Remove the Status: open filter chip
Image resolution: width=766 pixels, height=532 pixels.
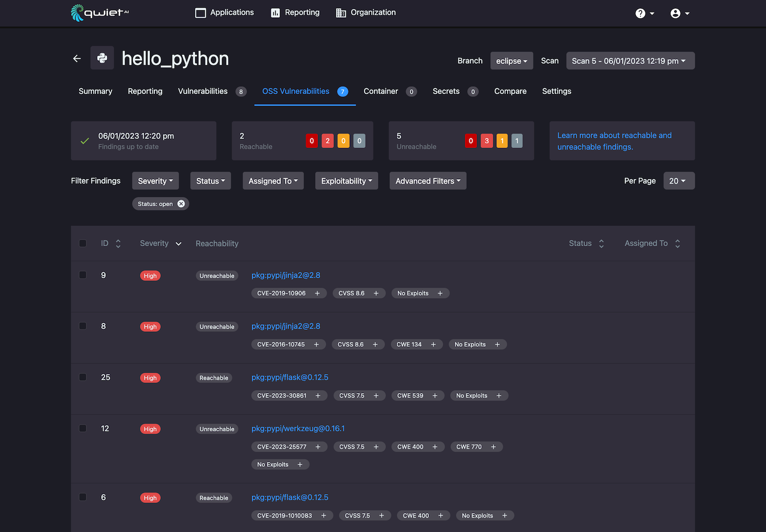pos(181,204)
